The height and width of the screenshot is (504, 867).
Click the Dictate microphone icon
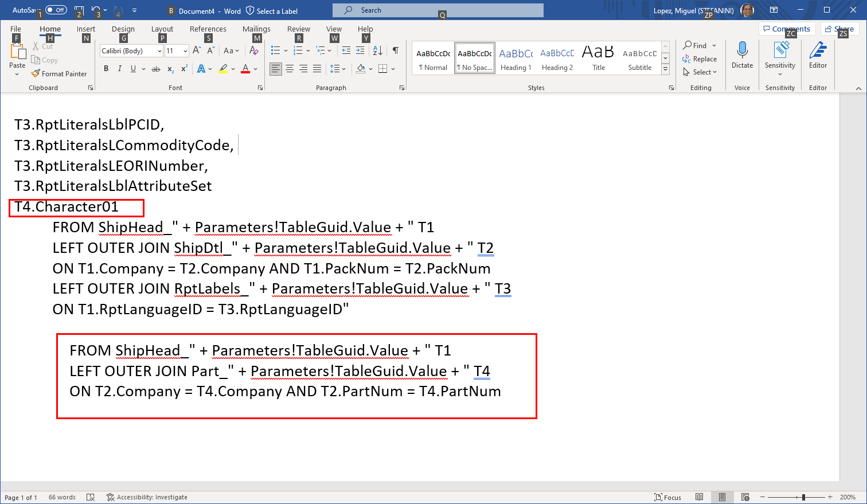742,55
